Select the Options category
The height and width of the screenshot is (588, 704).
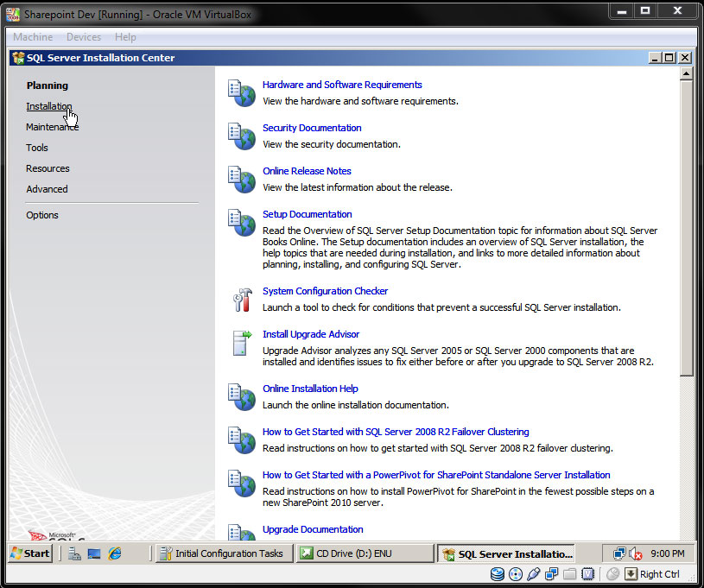tap(42, 215)
